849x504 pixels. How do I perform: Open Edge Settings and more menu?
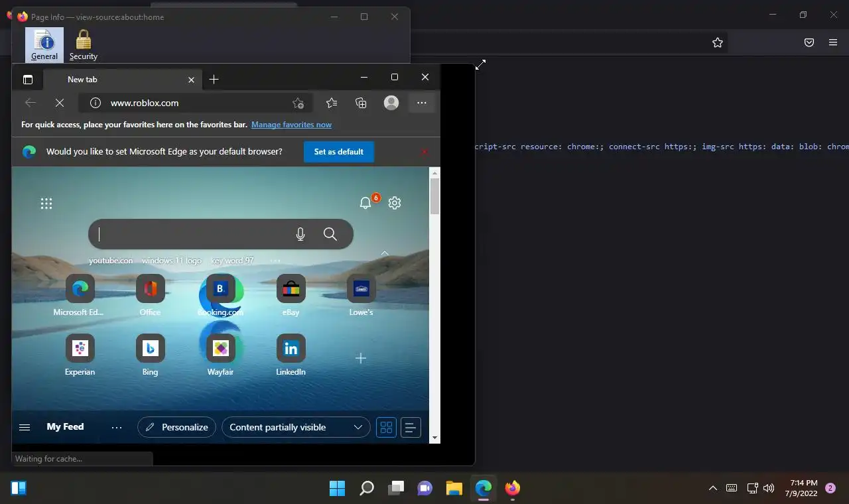click(422, 103)
